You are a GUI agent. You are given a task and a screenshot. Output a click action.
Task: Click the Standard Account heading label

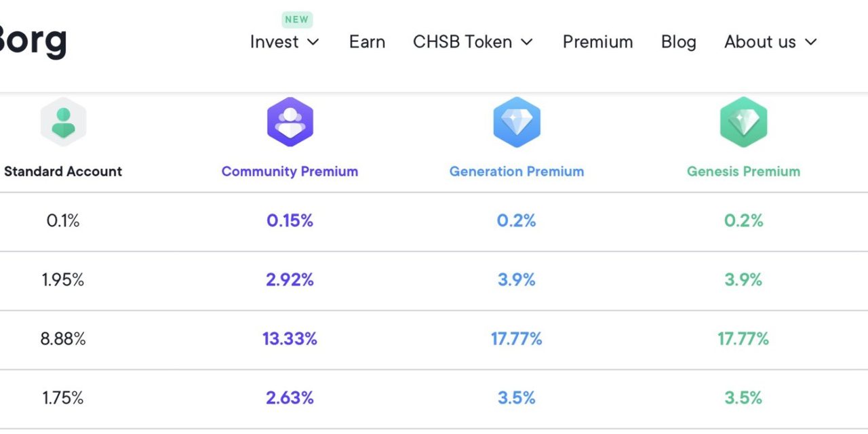[63, 172]
